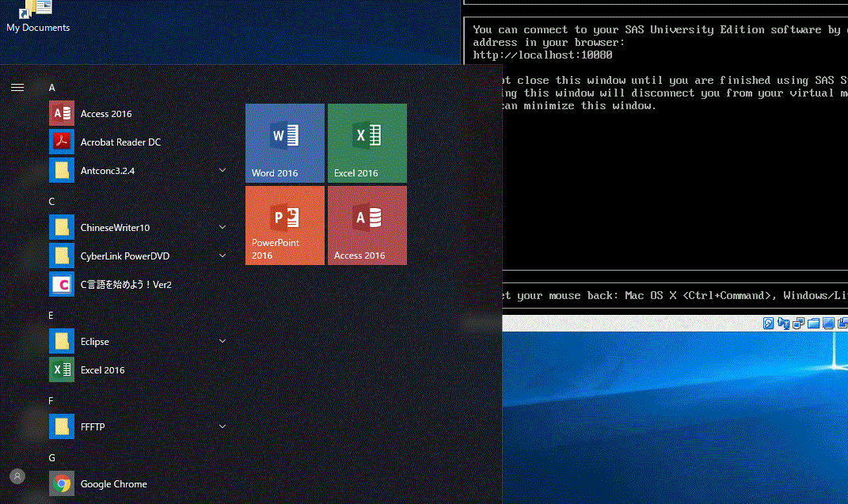Jump to letter F section header
The image size is (848, 504).
51,401
